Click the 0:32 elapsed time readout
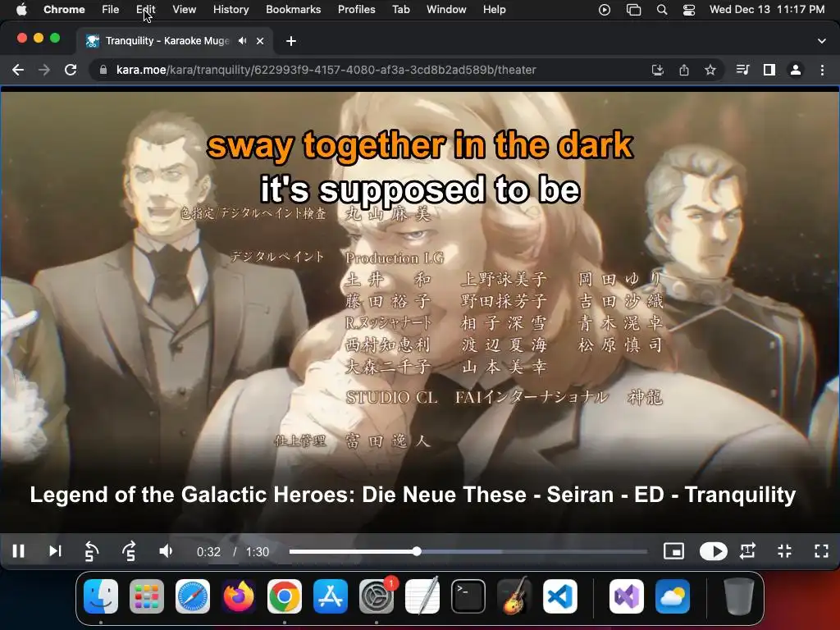Screen dimensions: 840x630 (208, 552)
